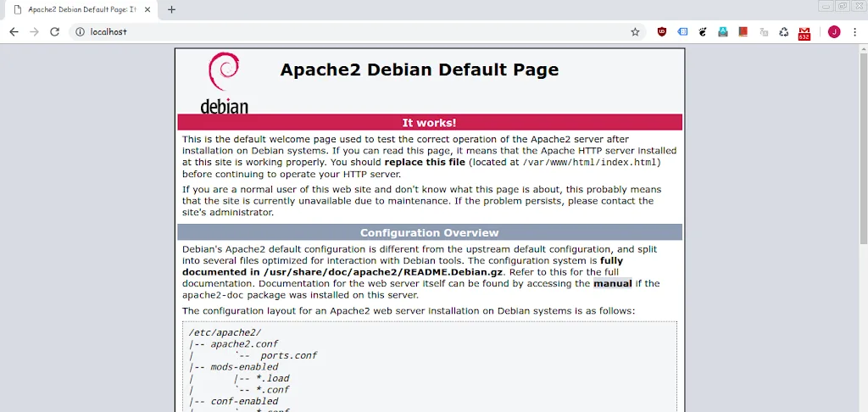This screenshot has height=412, width=868.
Task: Open a new tab with plus button
Action: (x=171, y=9)
